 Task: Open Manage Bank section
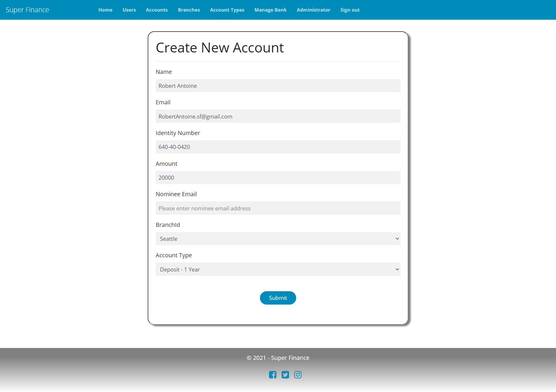point(270,10)
